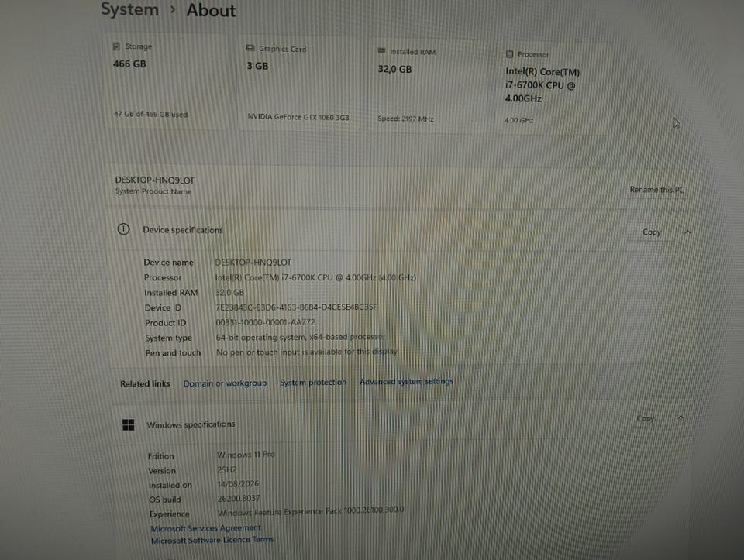744x560 pixels.
Task: Click the About breadcrumb heading
Action: 211,10
